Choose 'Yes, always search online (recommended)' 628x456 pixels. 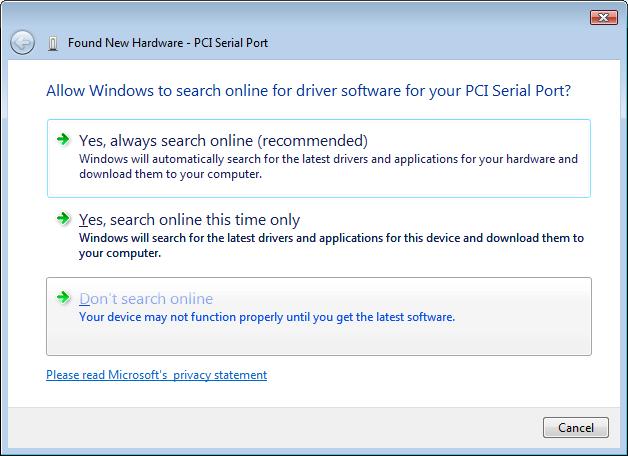[x=319, y=158]
